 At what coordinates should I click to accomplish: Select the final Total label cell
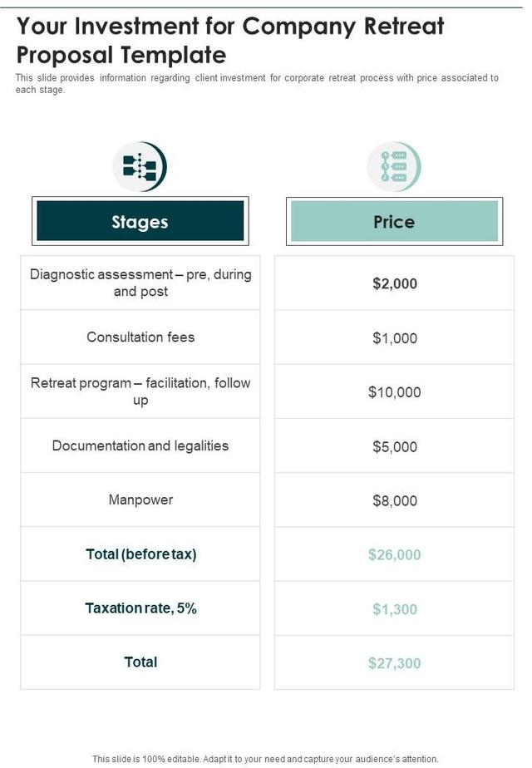click(x=140, y=662)
